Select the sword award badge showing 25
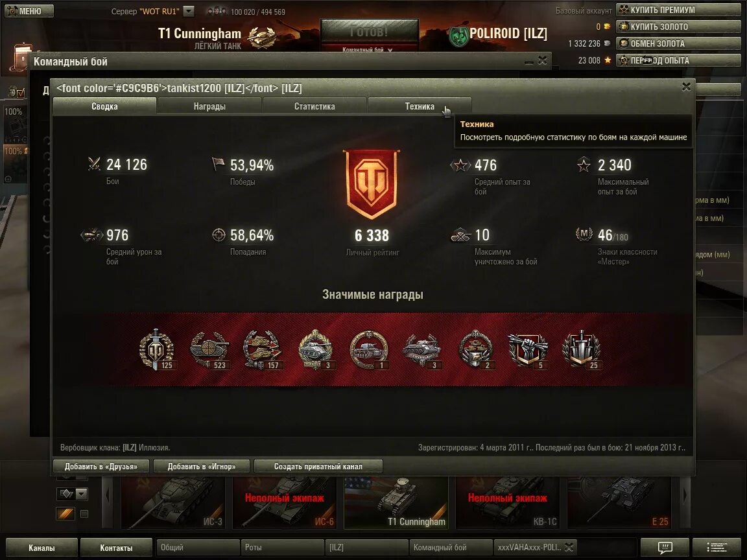The image size is (747, 560). [x=582, y=350]
